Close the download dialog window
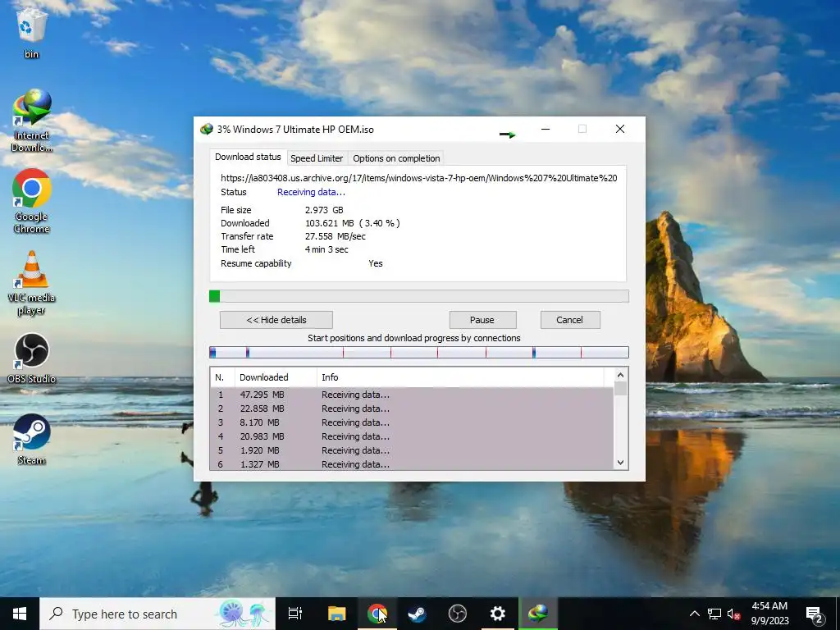This screenshot has width=840, height=630. pyautogui.click(x=620, y=129)
